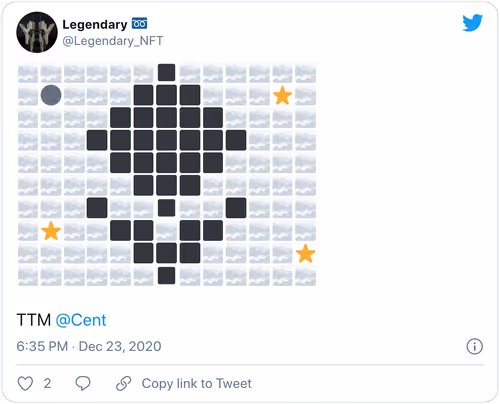
Task: Like the tweet with heart icon
Action: point(25,383)
